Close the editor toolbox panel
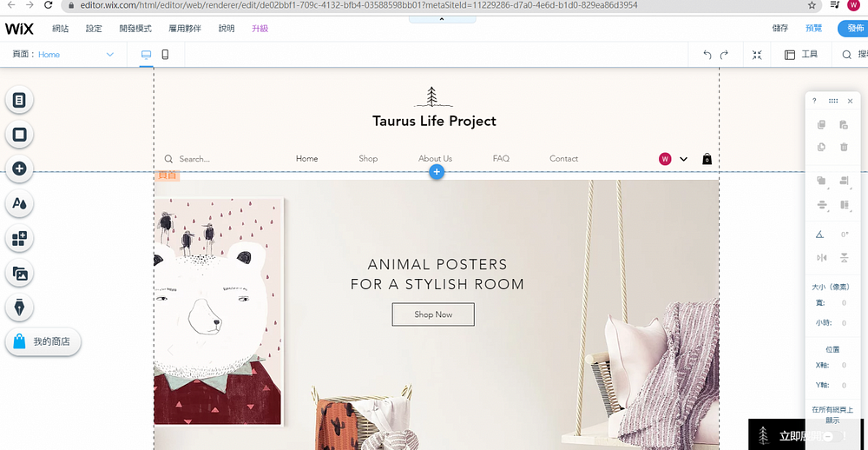 click(851, 101)
